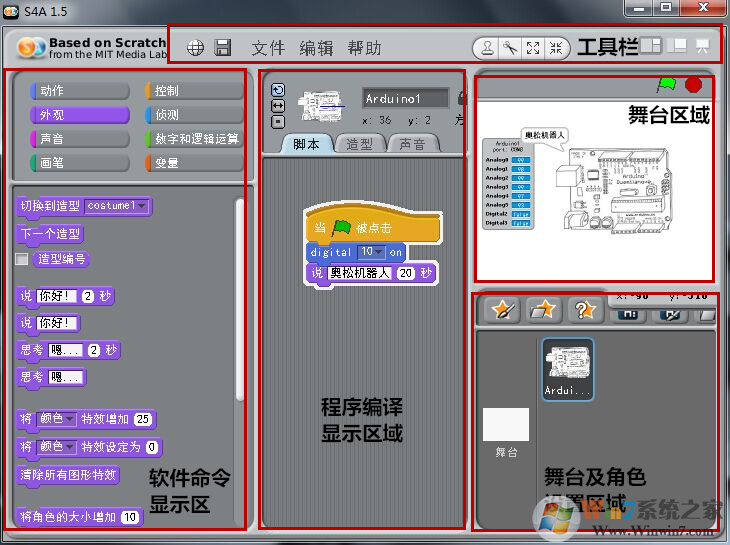Paint a new sprite
This screenshot has height=545, width=730.
pos(502,310)
